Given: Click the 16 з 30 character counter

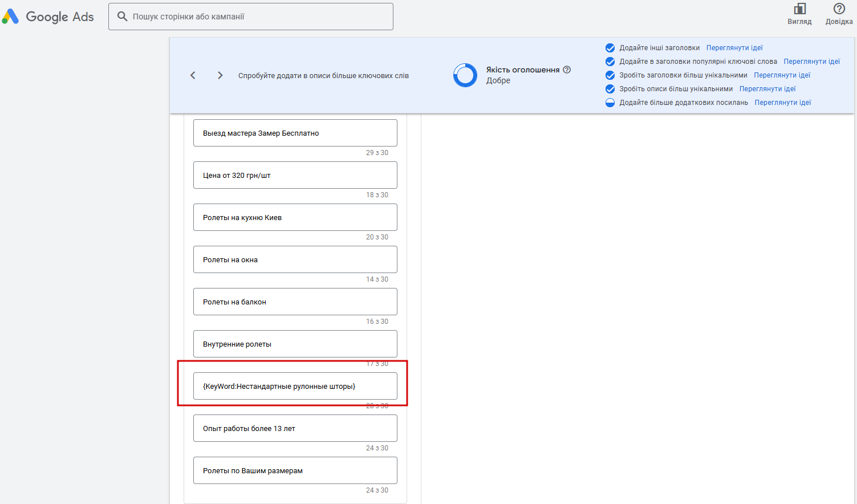Looking at the screenshot, I should coord(377,322).
